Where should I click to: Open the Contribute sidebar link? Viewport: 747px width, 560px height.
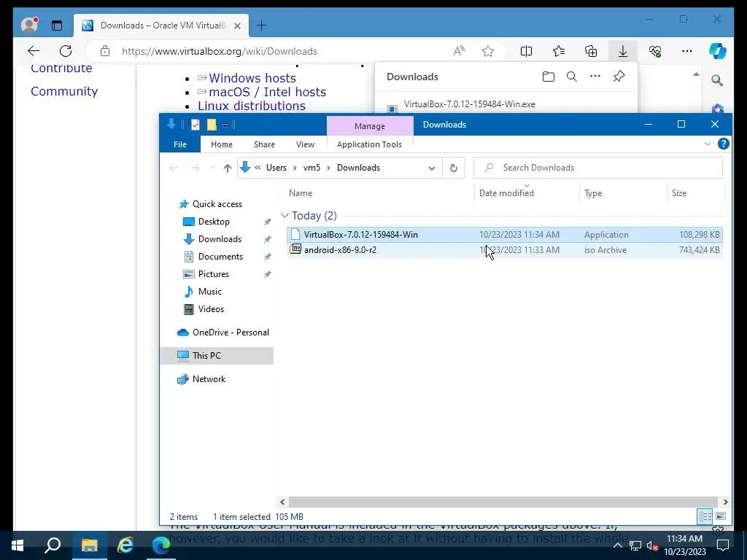61,69
